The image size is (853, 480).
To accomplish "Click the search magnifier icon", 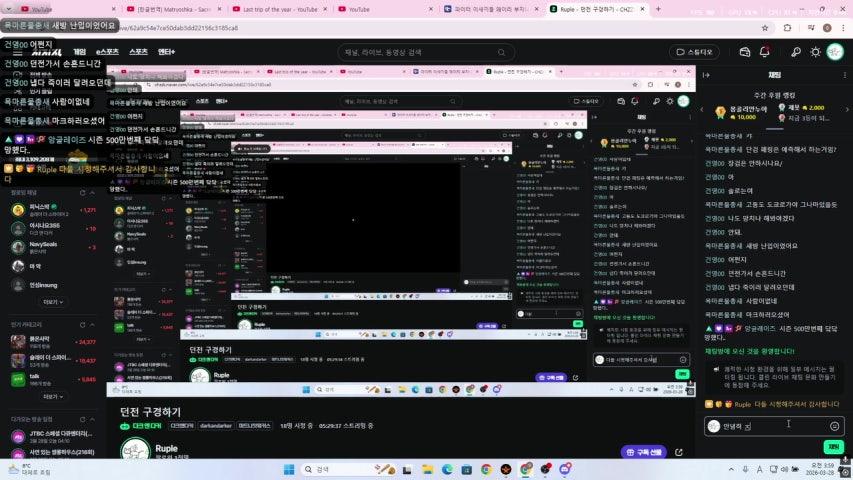I will [501, 52].
